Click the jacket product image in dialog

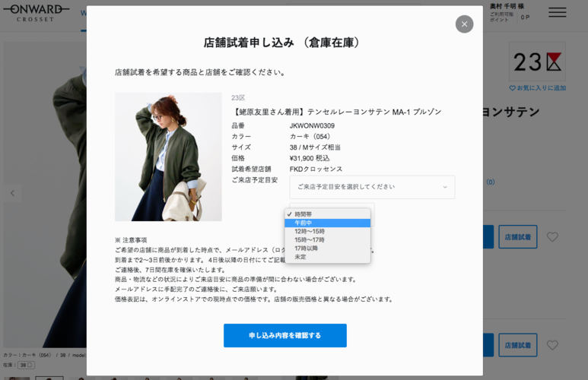coord(168,157)
